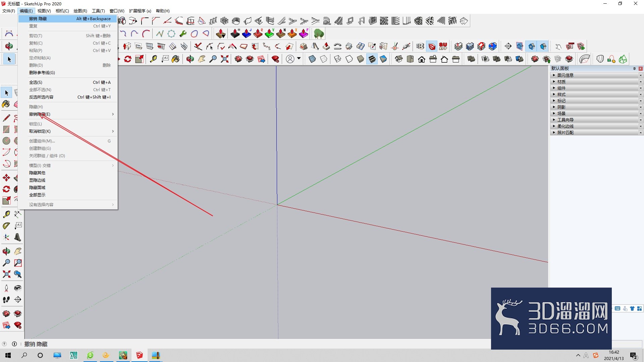The height and width of the screenshot is (362, 644).
Task: Close the 图元信息 panel with its x
Action: [640, 75]
